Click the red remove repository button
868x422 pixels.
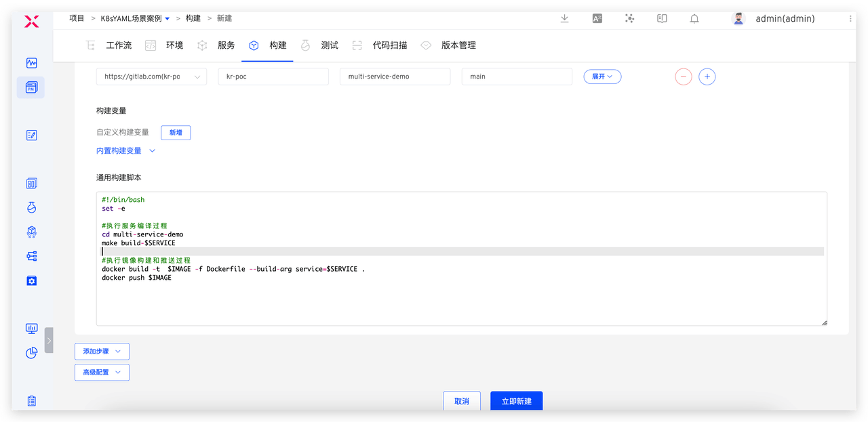pos(683,77)
